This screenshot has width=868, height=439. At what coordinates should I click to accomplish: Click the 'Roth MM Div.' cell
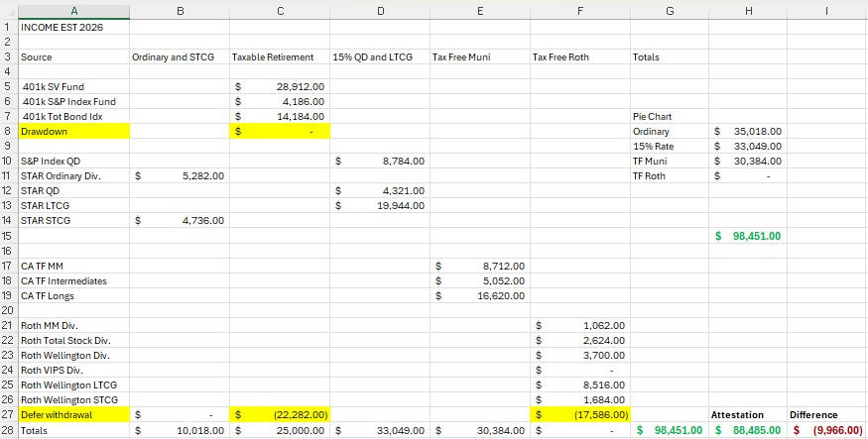point(74,326)
